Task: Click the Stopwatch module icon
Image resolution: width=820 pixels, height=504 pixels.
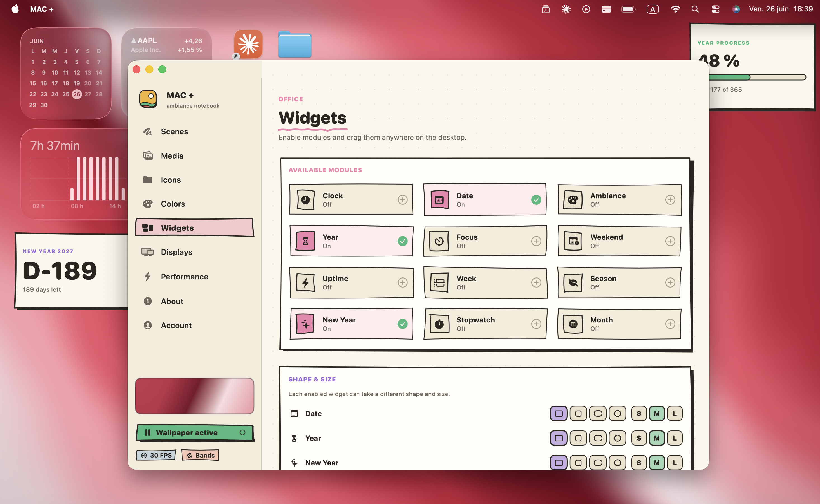Action: click(x=439, y=324)
